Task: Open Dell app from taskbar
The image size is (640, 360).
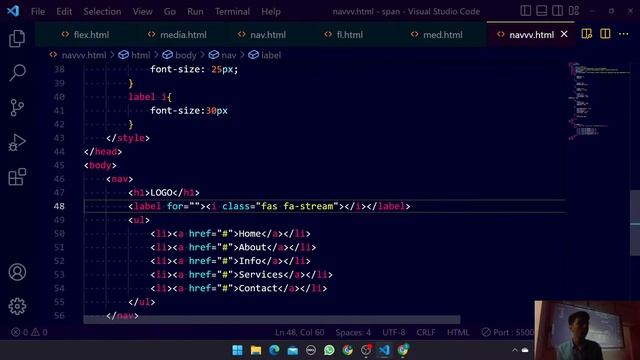Action: coord(311,350)
